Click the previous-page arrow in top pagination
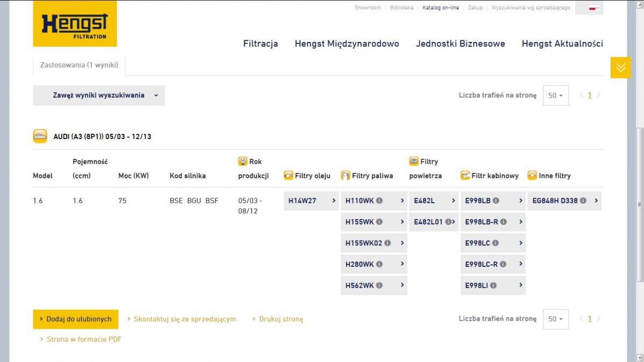Viewport: 644px width, 362px height. (581, 96)
